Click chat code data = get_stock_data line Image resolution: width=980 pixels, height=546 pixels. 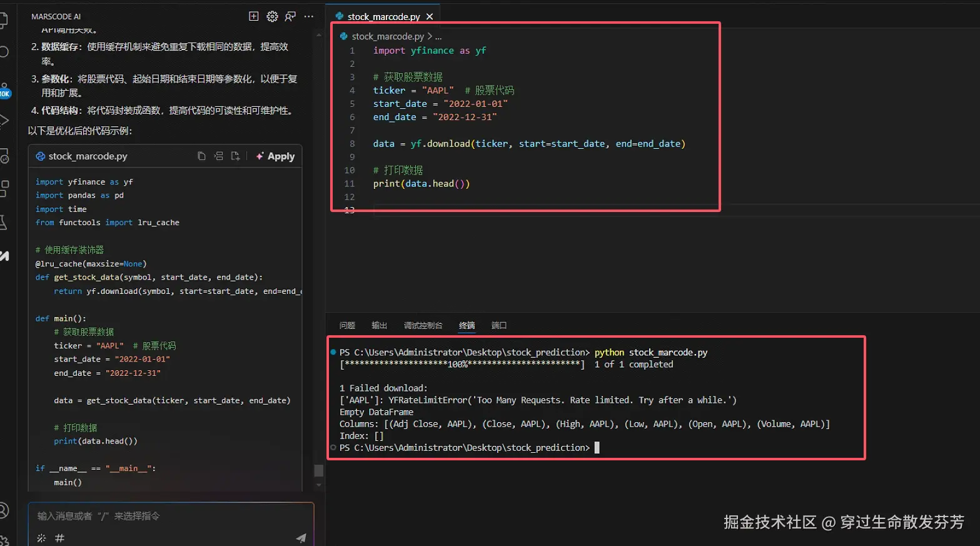tap(172, 401)
